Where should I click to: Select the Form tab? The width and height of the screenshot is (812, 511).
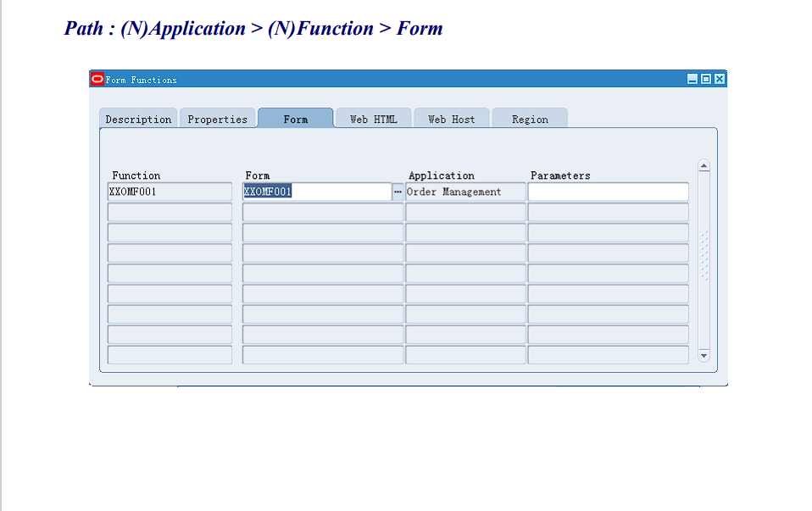[296, 119]
